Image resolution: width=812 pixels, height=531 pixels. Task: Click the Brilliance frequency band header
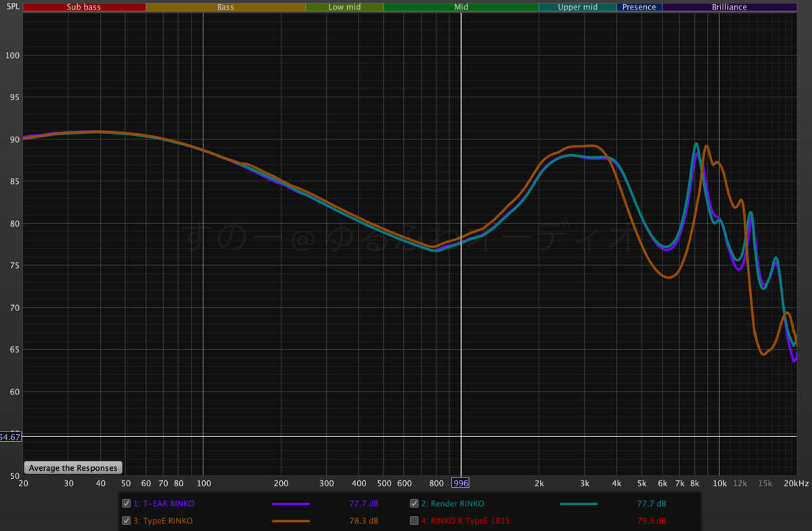click(x=729, y=7)
